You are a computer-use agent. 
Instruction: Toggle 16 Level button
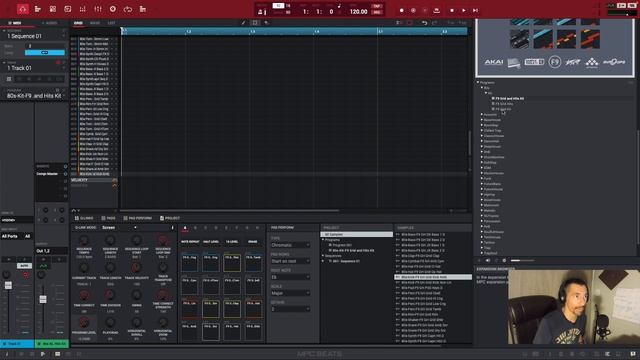pyautogui.click(x=232, y=242)
